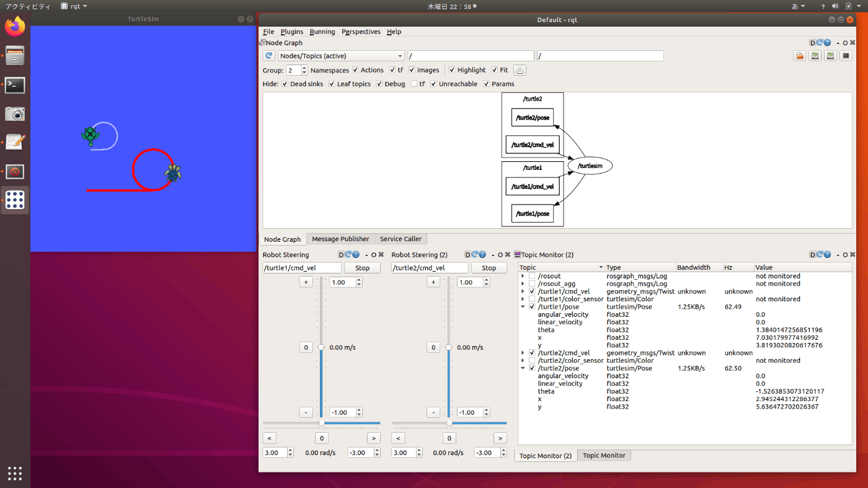Open the Running menu
Viewport: 868px width, 488px height.
tap(322, 32)
